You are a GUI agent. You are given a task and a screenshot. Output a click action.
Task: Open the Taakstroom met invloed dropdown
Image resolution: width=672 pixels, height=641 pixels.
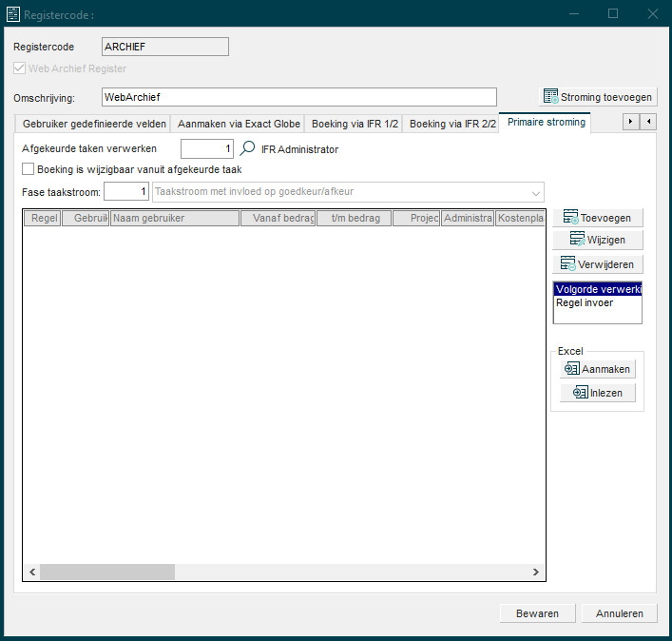tap(536, 192)
